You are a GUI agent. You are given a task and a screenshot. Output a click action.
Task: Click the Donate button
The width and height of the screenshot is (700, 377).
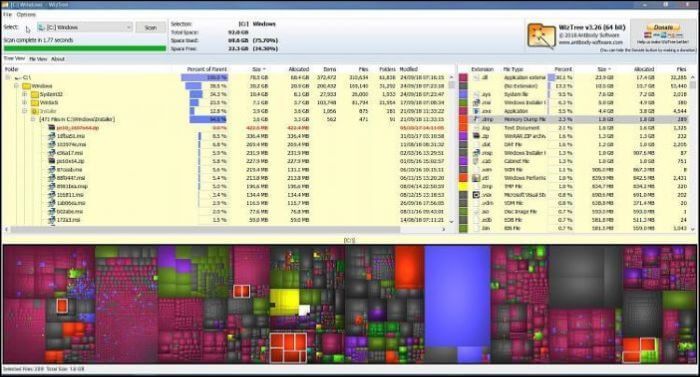pyautogui.click(x=663, y=27)
